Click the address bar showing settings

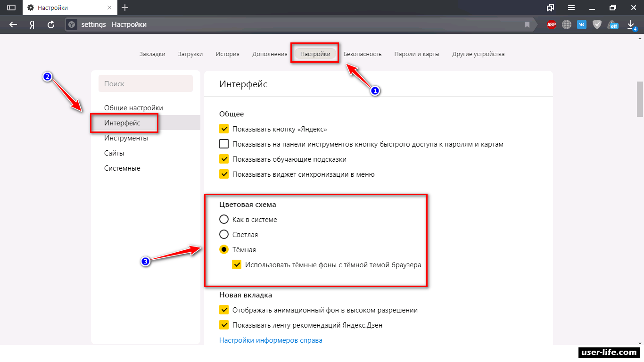[x=300, y=25]
